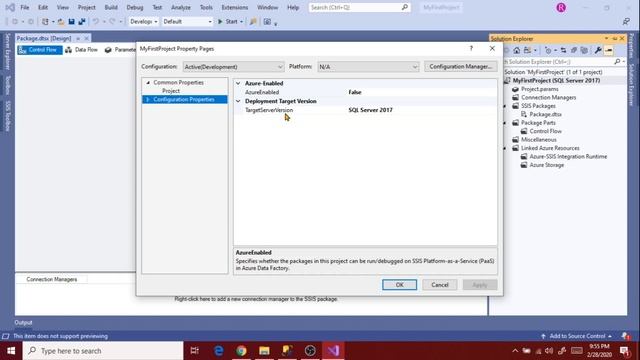Click the Windows Start button
Viewport: 640px width, 360px height.
(11, 351)
